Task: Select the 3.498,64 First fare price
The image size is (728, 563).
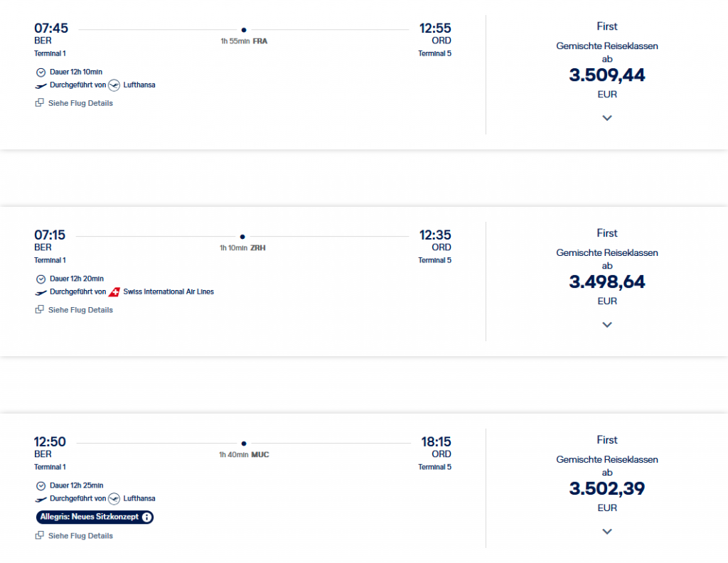Action: 607,282
